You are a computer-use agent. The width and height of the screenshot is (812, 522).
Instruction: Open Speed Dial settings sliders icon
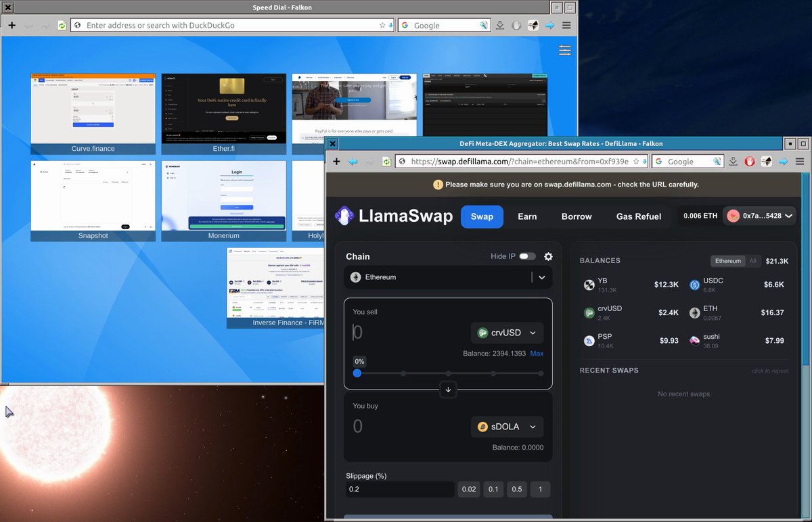pos(565,51)
